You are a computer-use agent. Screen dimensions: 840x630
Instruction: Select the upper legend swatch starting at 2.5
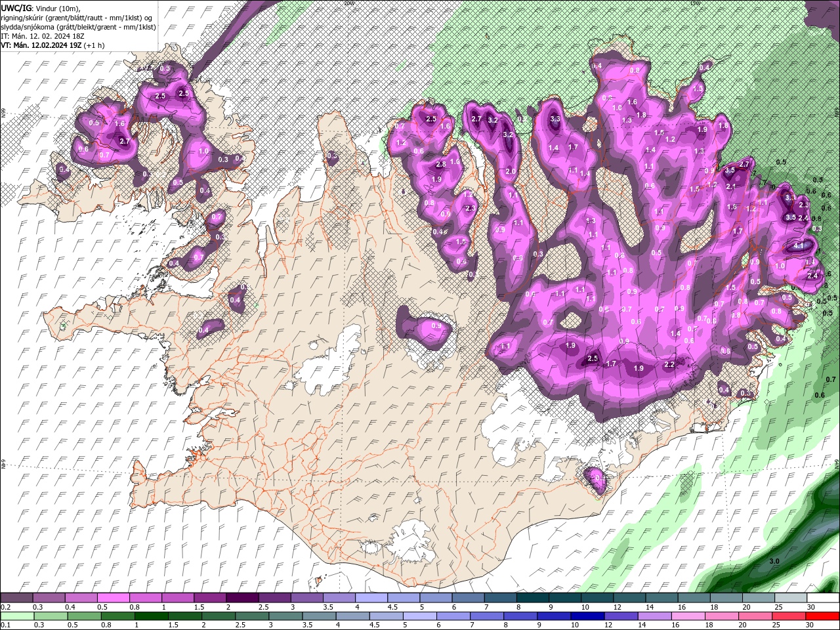tap(274, 598)
